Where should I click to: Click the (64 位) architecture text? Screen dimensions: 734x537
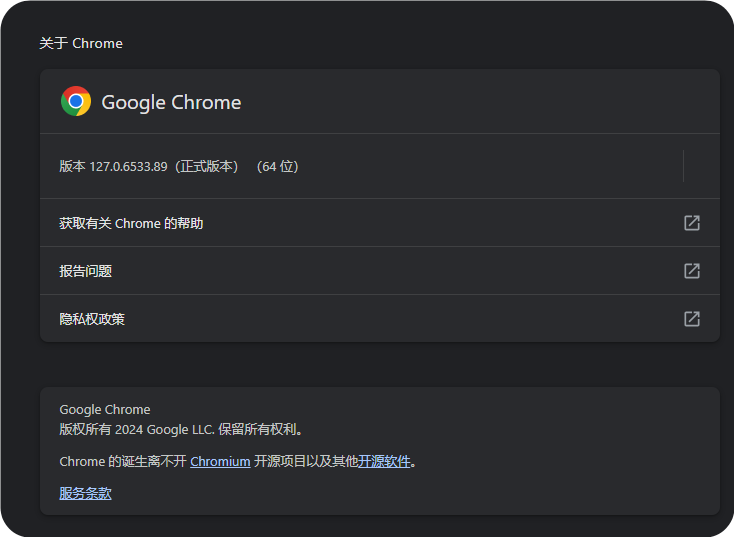278,167
